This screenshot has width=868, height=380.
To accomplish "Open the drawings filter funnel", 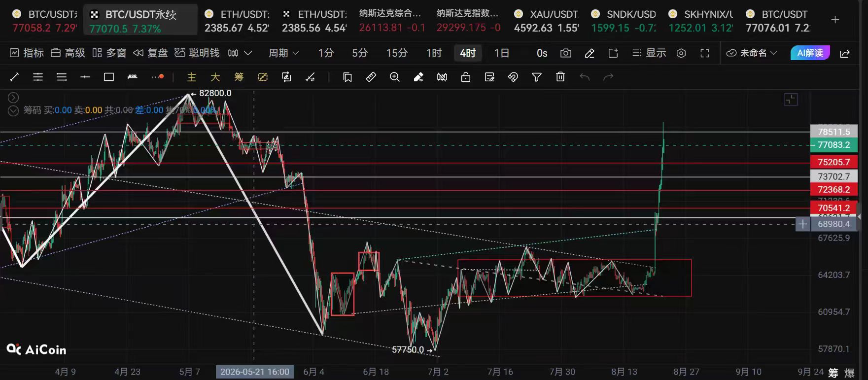I will point(537,77).
